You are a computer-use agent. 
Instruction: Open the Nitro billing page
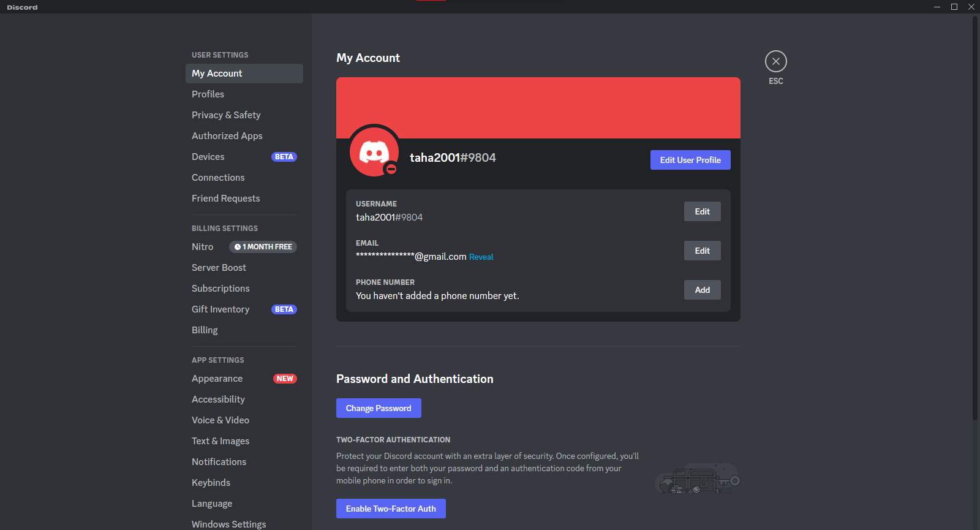coord(244,247)
